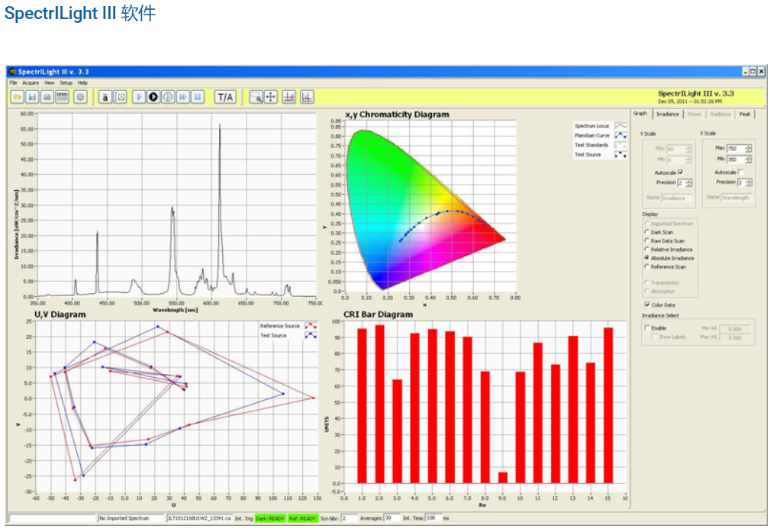Click the chromaticity Test Source legend swatch
Screen dimensions: 780x532
pyautogui.click(x=620, y=155)
